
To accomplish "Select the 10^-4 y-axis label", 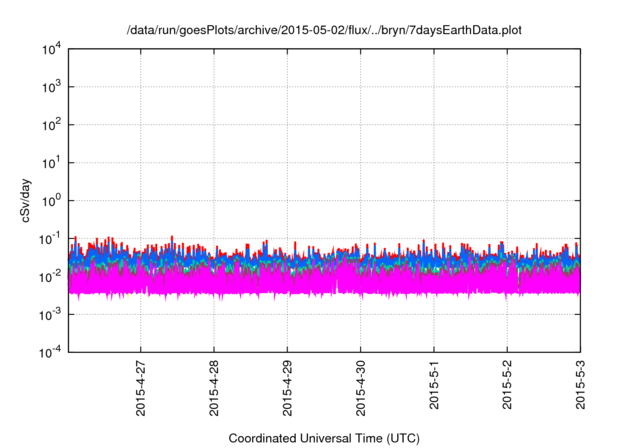I will 50,352.
